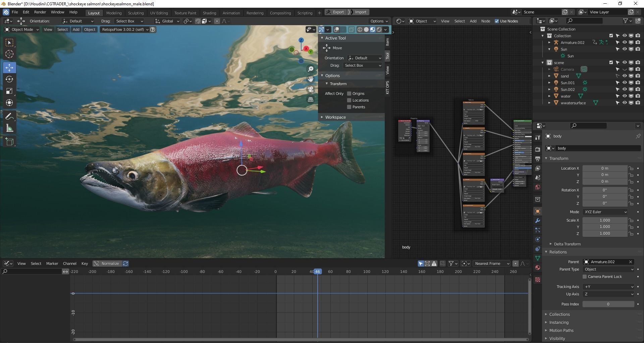Switch perspective/orthographic grid icon
Image resolution: width=644 pixels, height=343 pixels.
tap(311, 99)
